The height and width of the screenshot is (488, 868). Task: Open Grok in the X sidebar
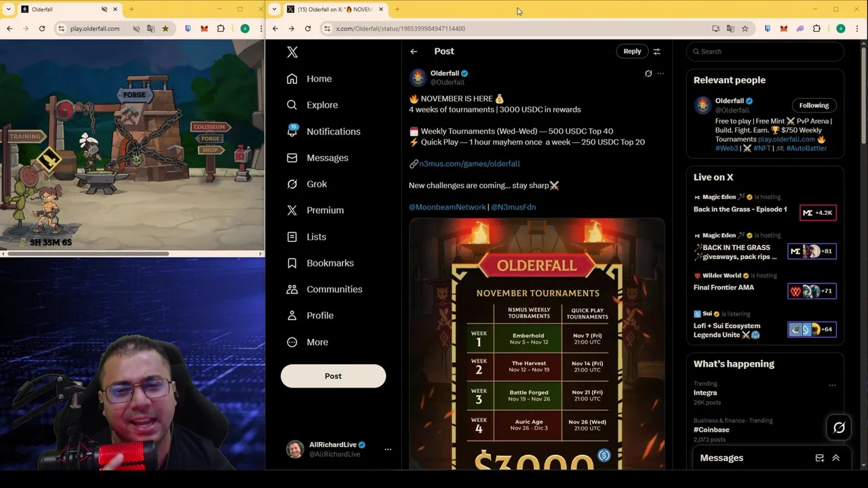307,184
